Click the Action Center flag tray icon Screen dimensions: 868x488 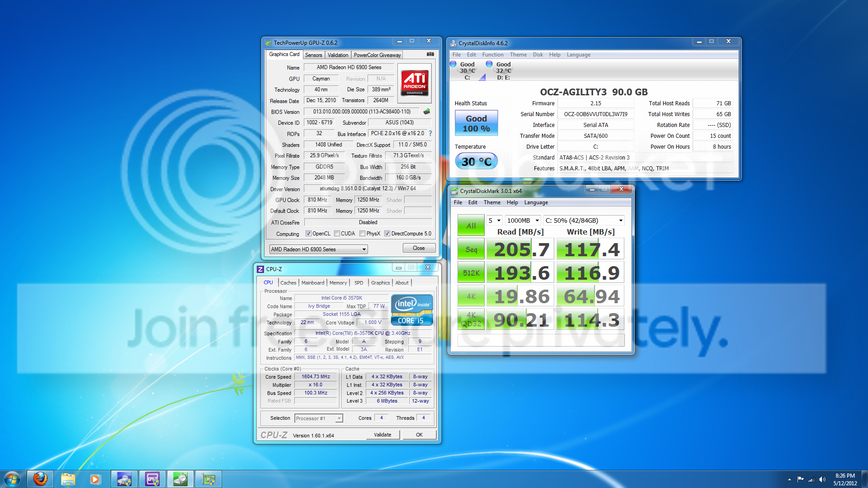801,479
